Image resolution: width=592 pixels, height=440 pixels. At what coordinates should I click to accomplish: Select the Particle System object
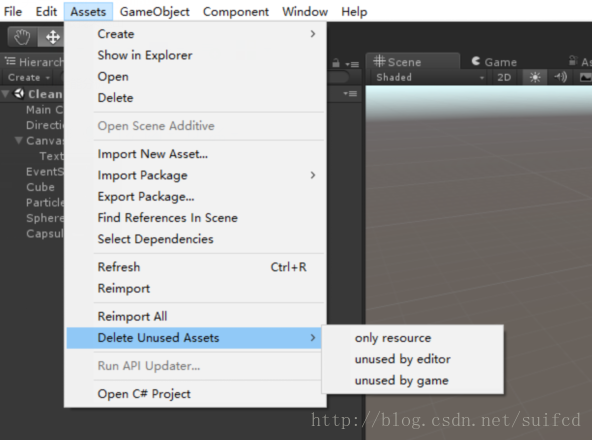point(45,202)
